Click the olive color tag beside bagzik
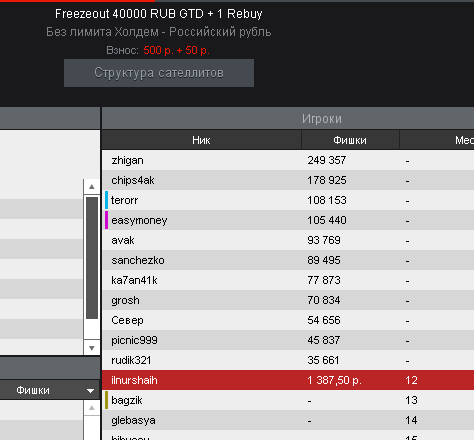Image resolution: width=474 pixels, height=440 pixels. pyautogui.click(x=106, y=400)
